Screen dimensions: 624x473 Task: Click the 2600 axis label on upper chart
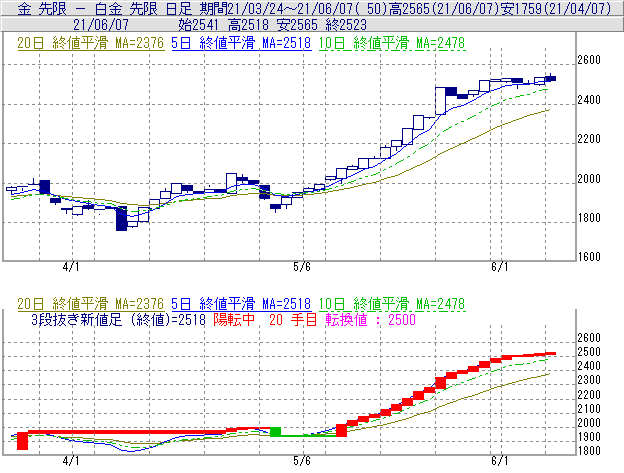589,60
